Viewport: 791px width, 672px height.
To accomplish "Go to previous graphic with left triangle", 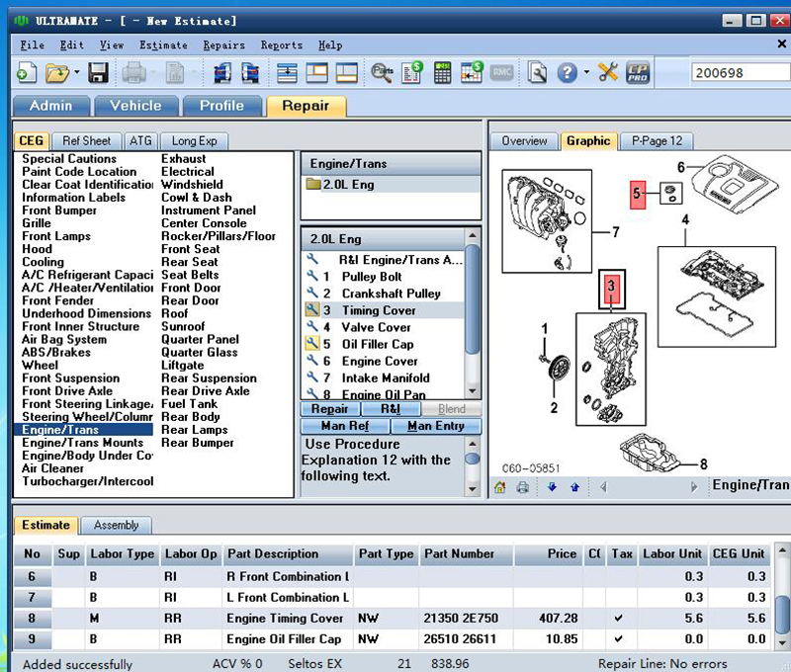I will click(x=603, y=487).
